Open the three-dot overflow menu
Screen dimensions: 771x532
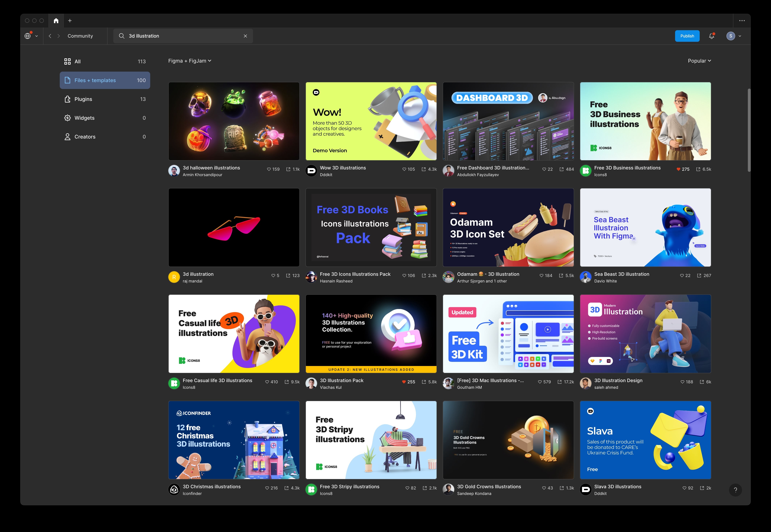click(742, 21)
